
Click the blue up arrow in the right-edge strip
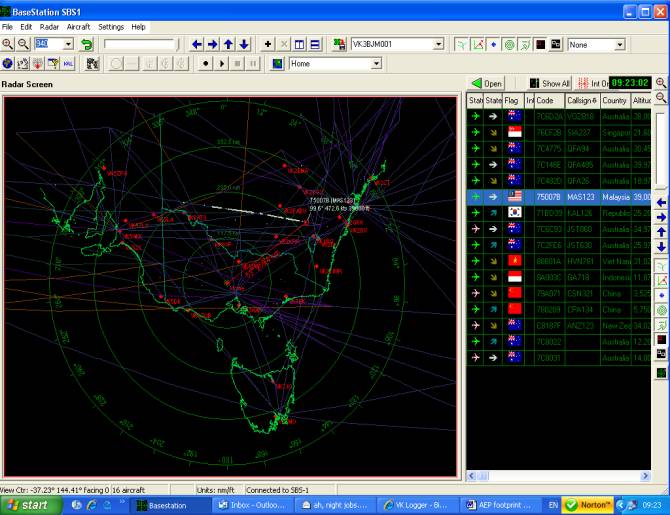pyautogui.click(x=661, y=232)
